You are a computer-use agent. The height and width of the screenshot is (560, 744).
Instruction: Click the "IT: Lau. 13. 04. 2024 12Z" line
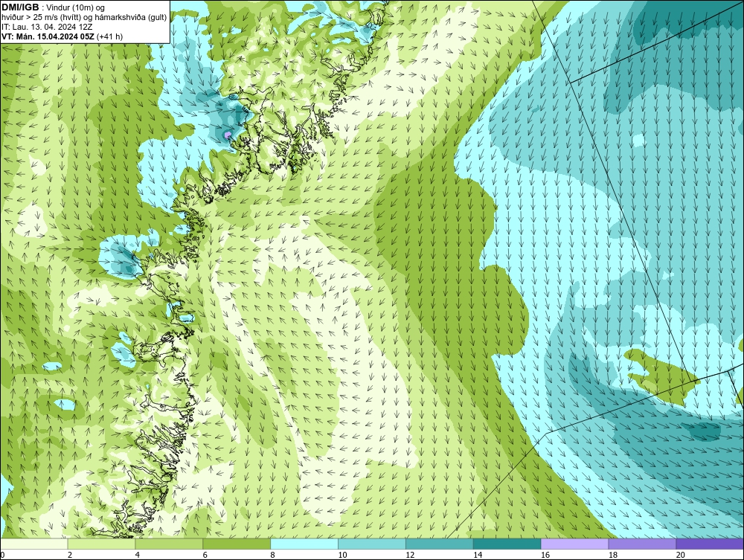pos(47,27)
